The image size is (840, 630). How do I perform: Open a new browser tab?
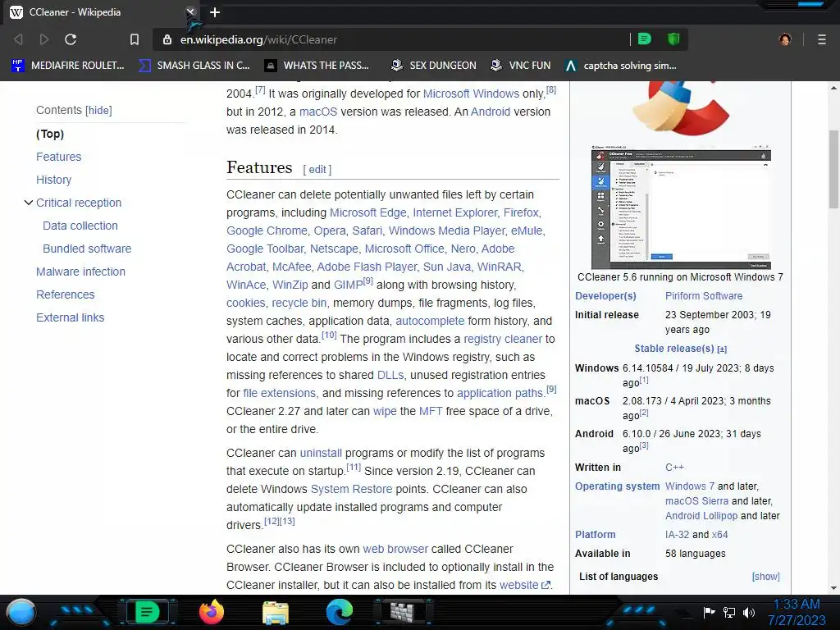215,12
